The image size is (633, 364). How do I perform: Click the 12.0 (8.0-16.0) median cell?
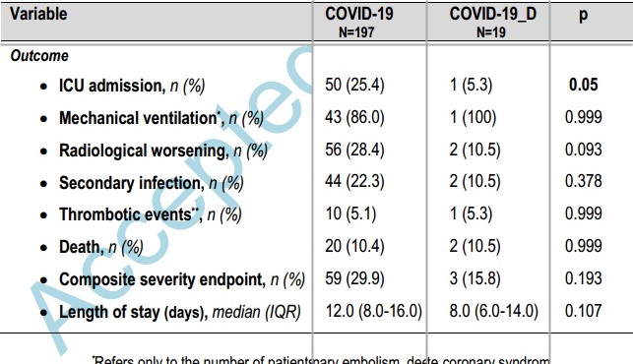pos(373,311)
